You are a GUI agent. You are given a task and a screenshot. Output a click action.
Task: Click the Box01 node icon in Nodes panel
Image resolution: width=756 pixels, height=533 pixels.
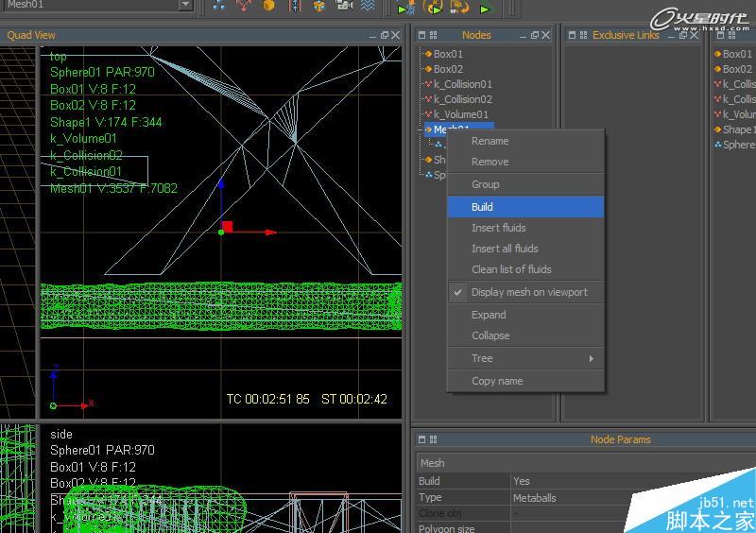(x=428, y=54)
